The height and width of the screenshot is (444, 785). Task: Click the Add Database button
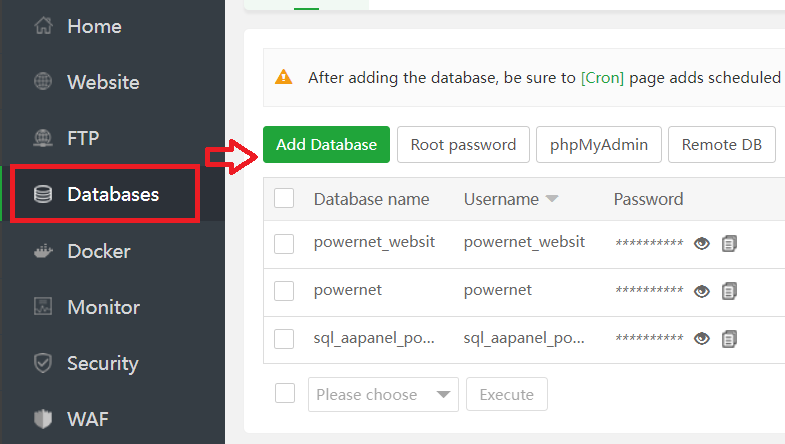pyautogui.click(x=326, y=145)
